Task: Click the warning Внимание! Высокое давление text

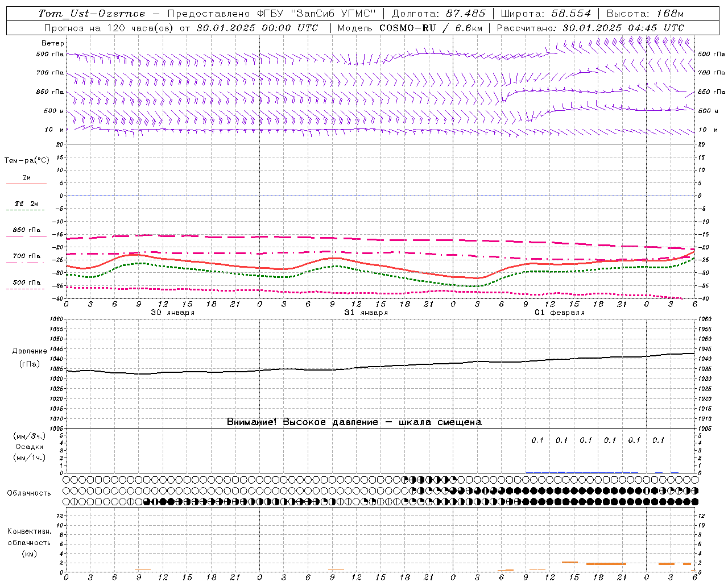Action: 354,422
